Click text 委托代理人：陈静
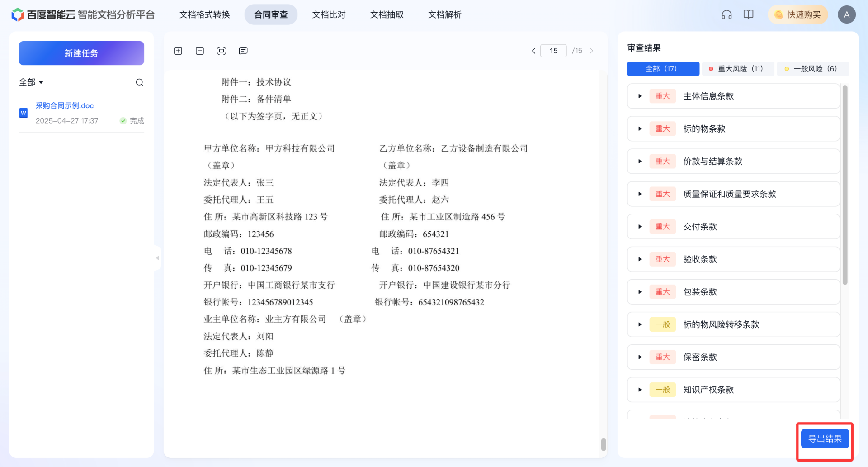 point(239,353)
